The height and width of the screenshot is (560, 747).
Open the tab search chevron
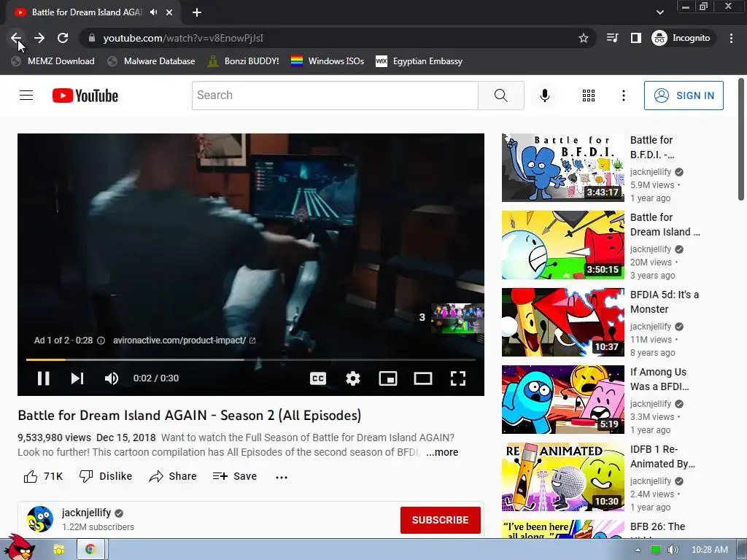click(x=659, y=12)
